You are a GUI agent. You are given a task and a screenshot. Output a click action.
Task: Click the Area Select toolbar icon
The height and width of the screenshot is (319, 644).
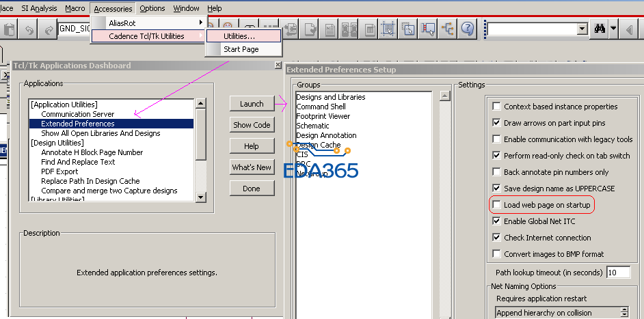pos(408,29)
